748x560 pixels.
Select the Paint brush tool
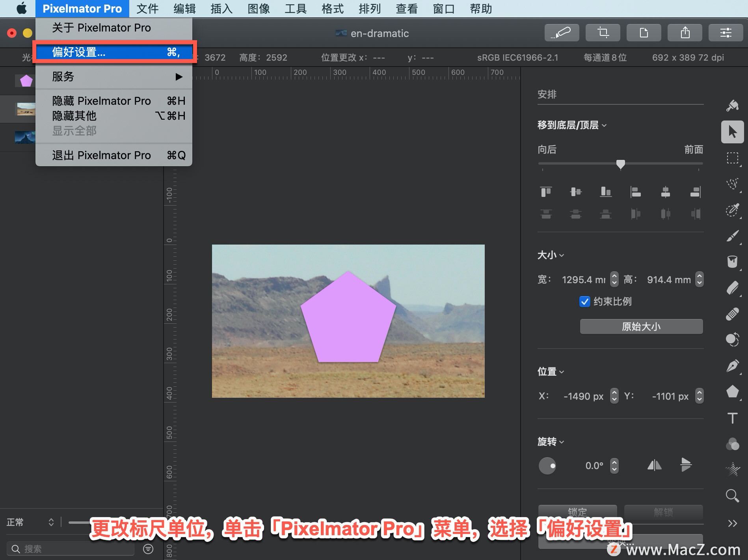click(x=732, y=236)
